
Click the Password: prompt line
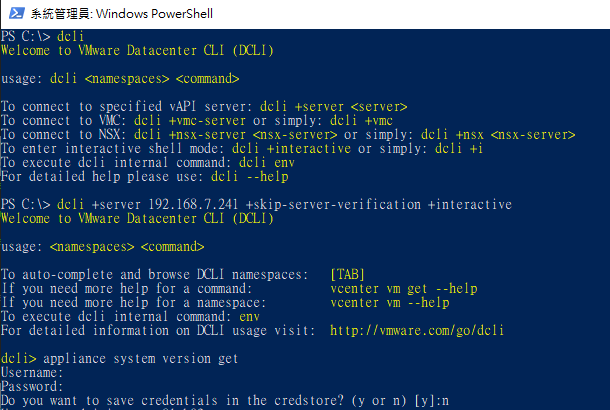point(32,387)
